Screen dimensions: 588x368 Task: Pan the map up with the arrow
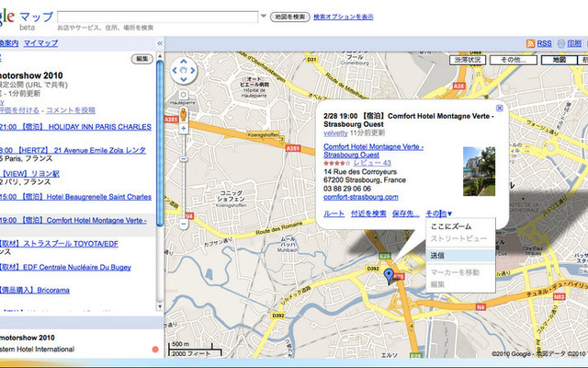click(184, 62)
